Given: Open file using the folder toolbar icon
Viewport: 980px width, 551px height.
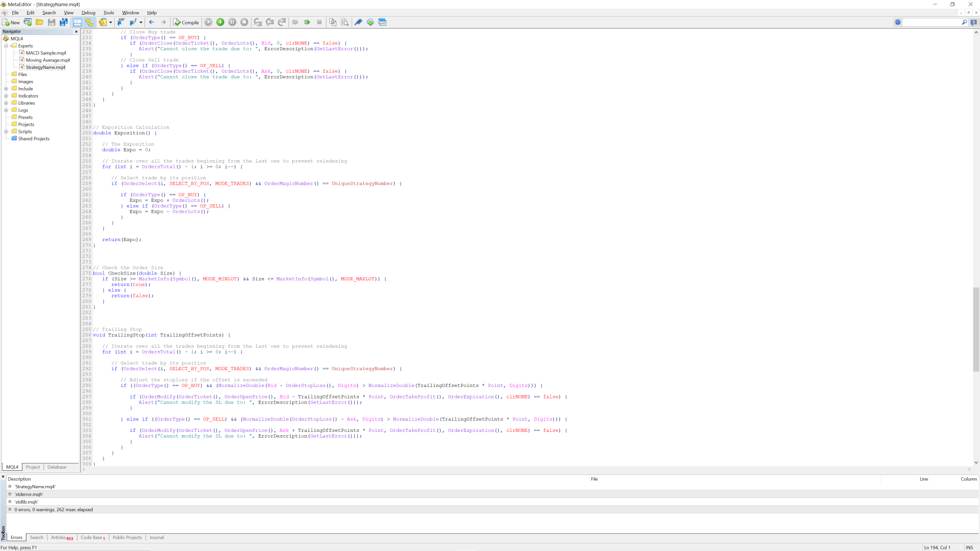Looking at the screenshot, I should point(40,22).
